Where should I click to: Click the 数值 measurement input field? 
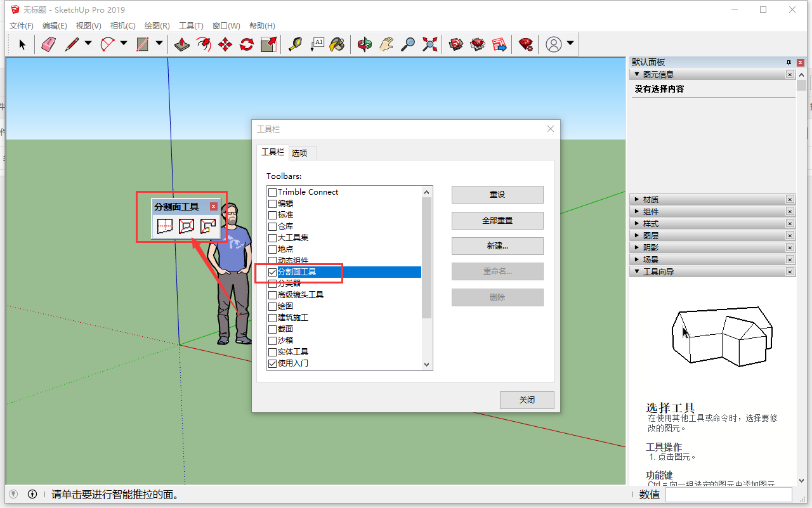[x=728, y=495]
